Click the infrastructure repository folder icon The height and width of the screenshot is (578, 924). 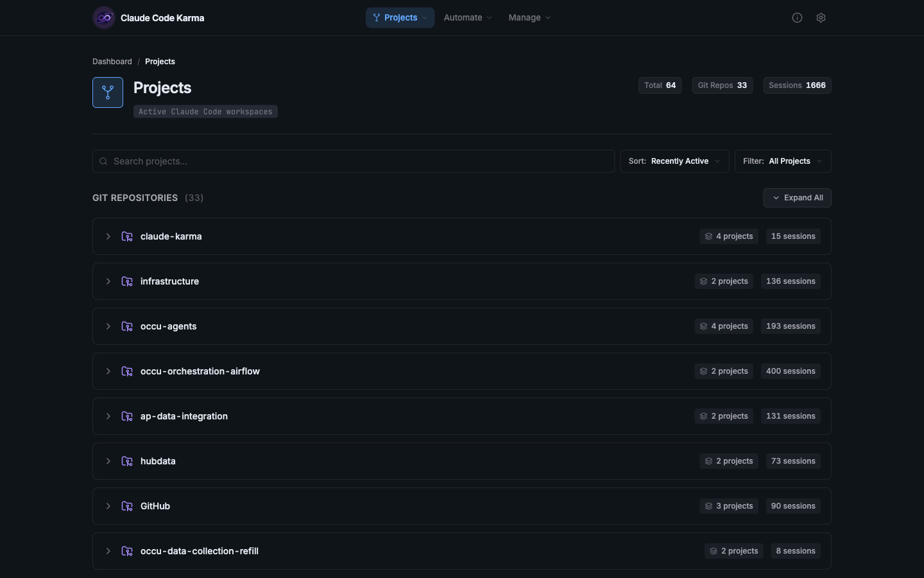click(x=127, y=281)
